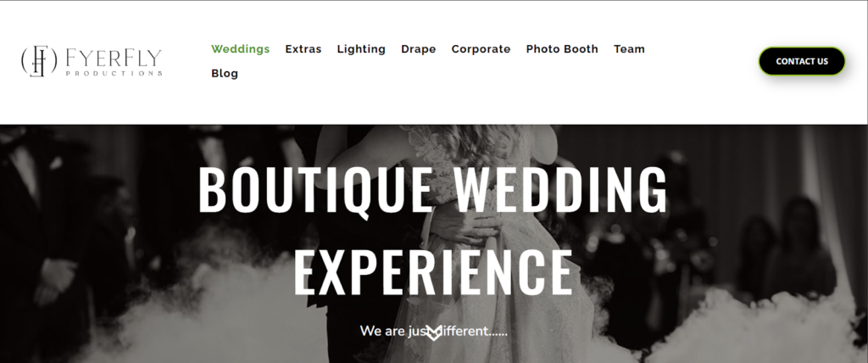Click the 'We are just different' subtitle
This screenshot has width=868, height=363.
coord(433,331)
